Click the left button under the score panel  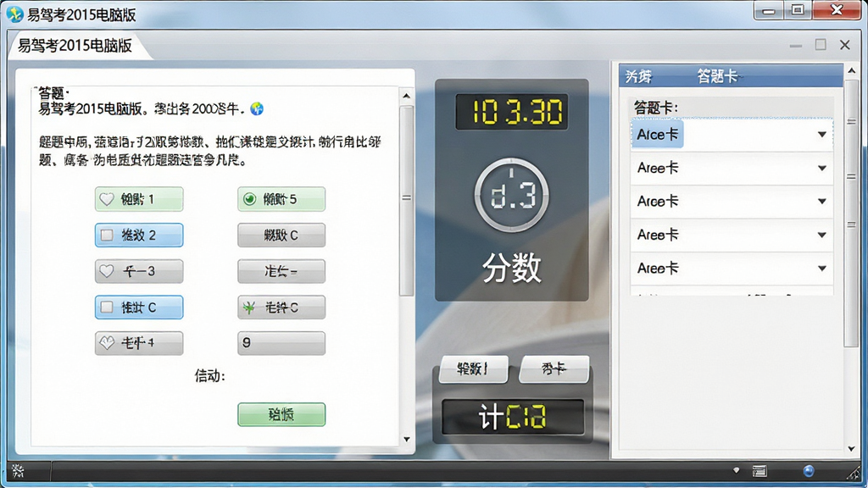(x=473, y=369)
